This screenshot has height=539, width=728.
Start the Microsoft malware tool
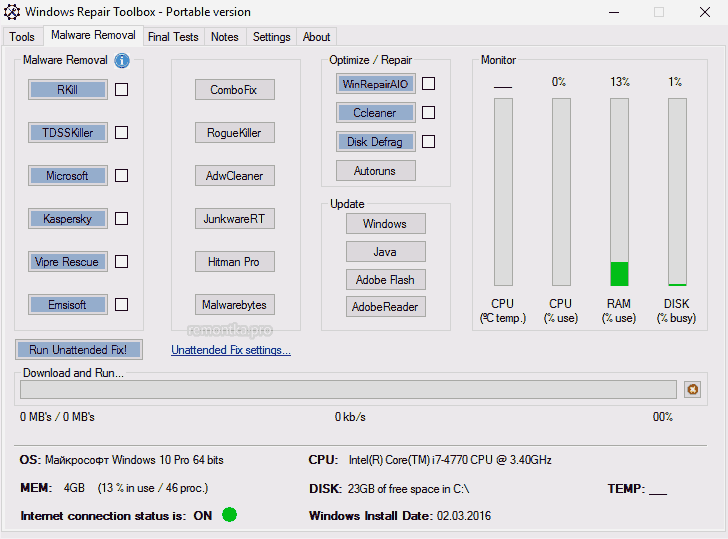pyautogui.click(x=68, y=175)
